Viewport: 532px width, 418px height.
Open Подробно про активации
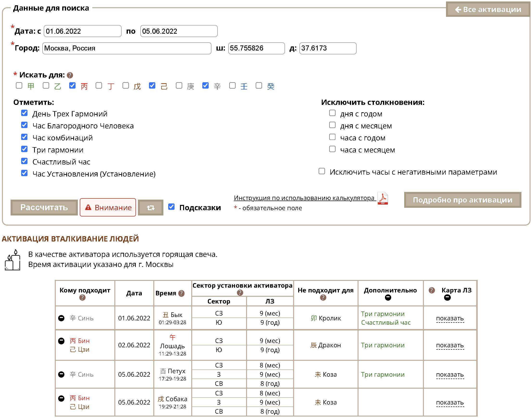pos(463,200)
